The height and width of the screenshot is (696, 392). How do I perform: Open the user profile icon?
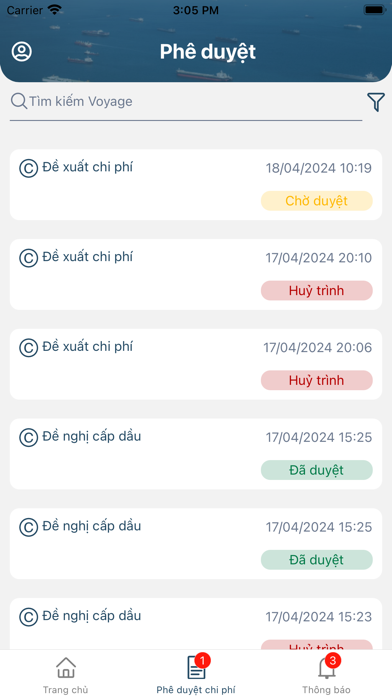pos(21,51)
